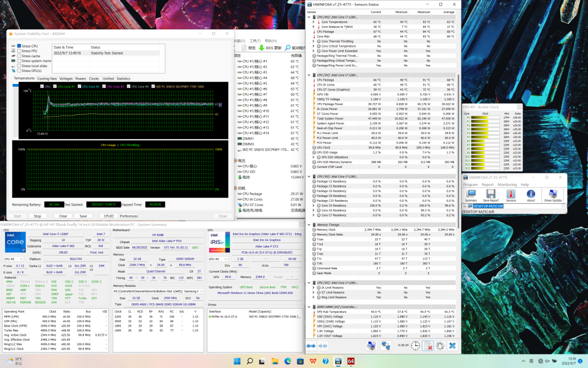The width and height of the screenshot is (588, 368).
Task: Switch to the Cooling Fans tab
Action: tap(47, 79)
